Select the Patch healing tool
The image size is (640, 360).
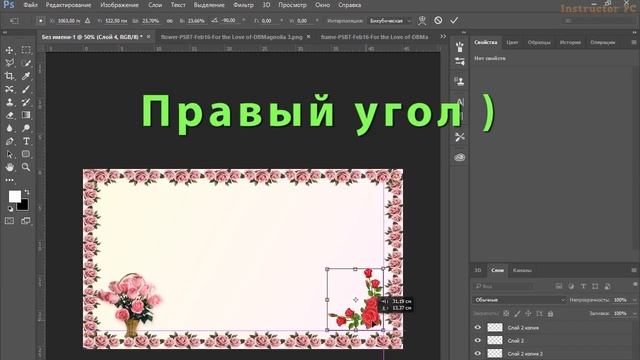point(9,89)
